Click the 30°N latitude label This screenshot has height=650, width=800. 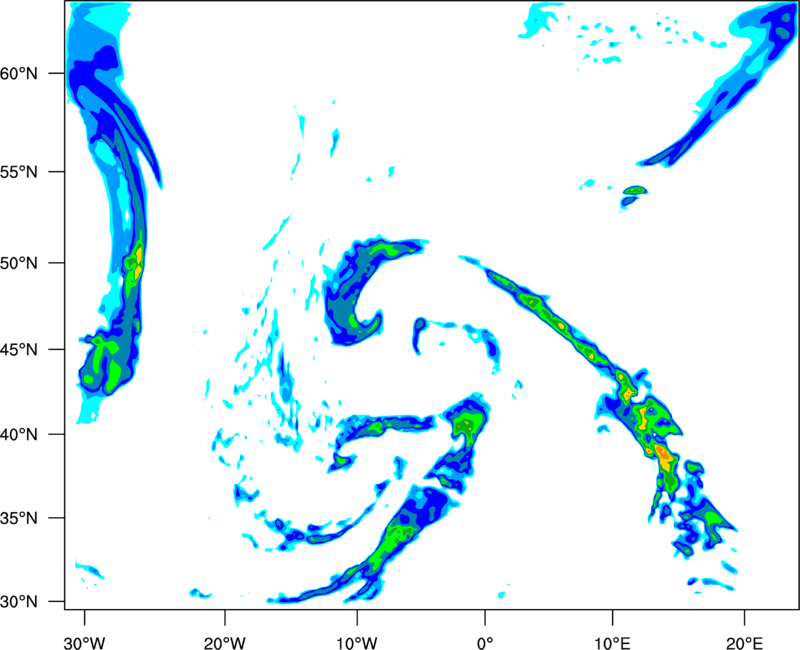pos(19,602)
